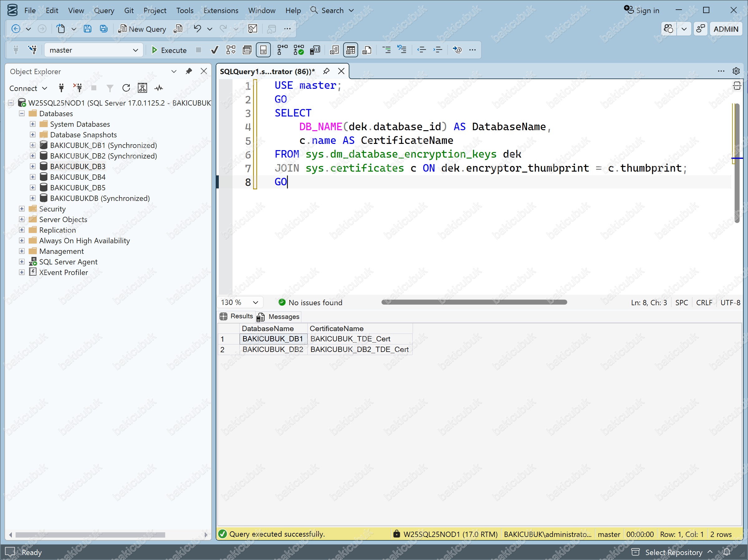The image size is (748, 560).
Task: Click Include Live Query Statistics icon
Action: (299, 50)
